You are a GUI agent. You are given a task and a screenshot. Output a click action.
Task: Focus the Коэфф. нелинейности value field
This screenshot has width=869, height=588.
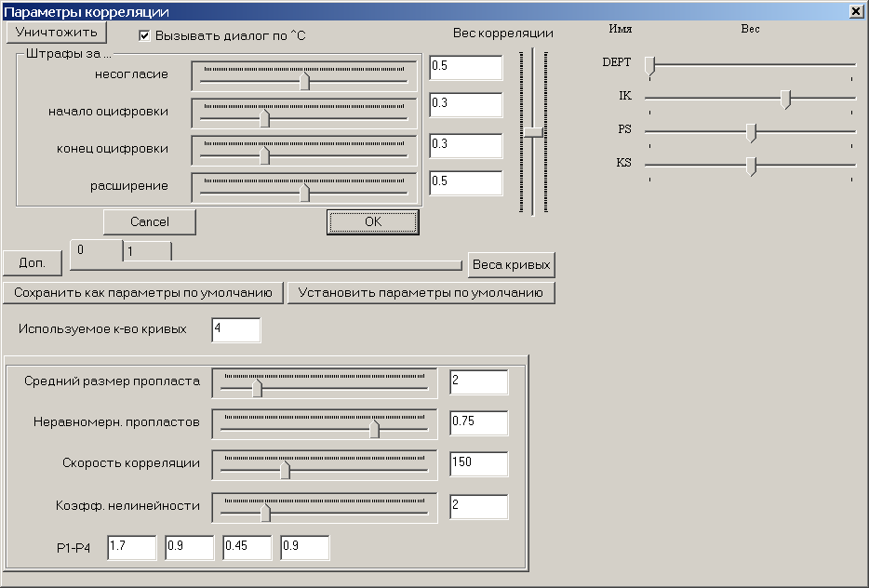tap(479, 507)
